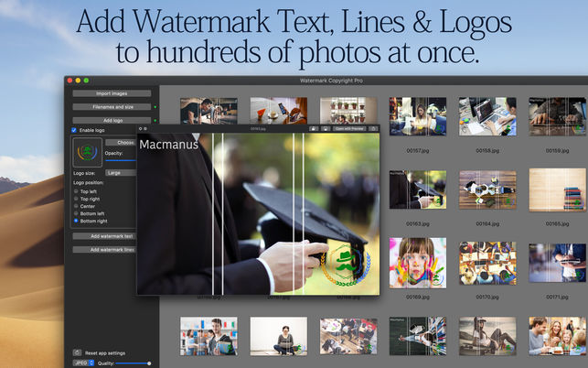Click the share icon in preview toolbar
Viewport: 588px width, 368px height.
373,129
